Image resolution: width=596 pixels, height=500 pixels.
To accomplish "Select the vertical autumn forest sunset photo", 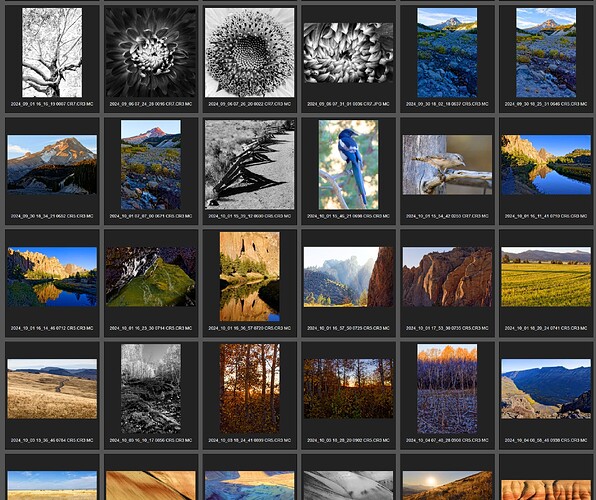I will [x=250, y=389].
